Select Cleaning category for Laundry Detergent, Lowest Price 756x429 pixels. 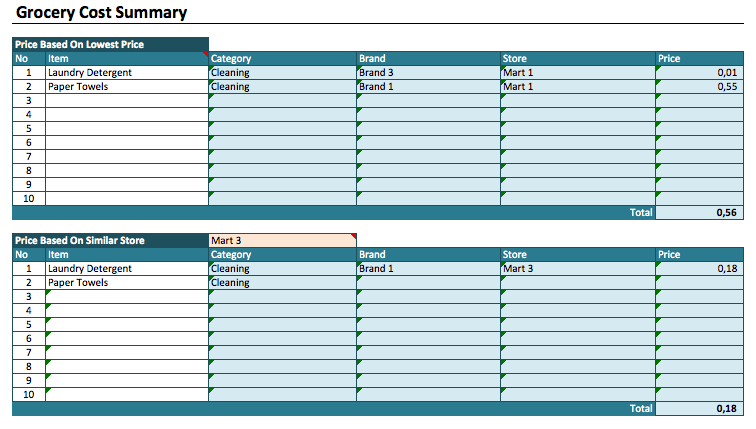pyautogui.click(x=283, y=73)
